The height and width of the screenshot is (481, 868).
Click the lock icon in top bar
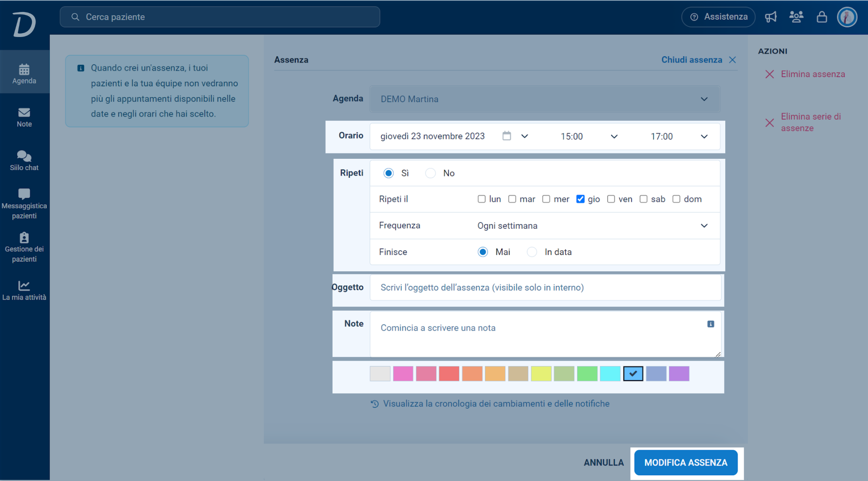tap(822, 17)
